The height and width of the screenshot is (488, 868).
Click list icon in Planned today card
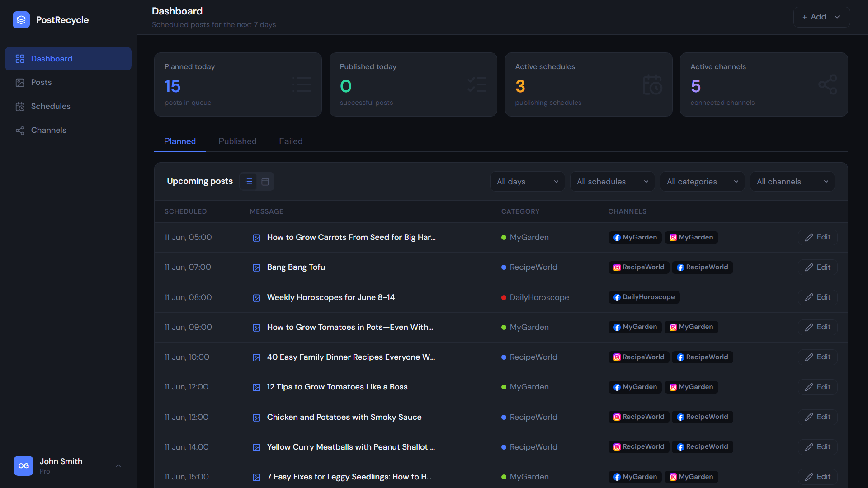coord(302,84)
